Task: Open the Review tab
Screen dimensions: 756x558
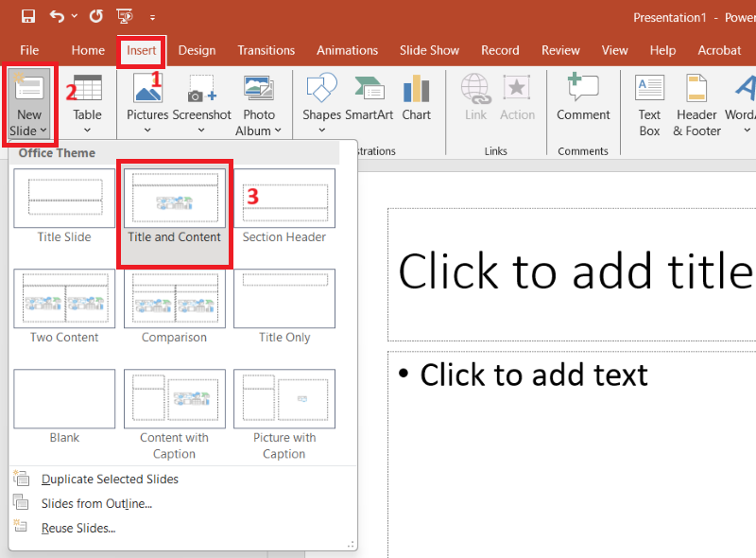Action: pyautogui.click(x=560, y=50)
